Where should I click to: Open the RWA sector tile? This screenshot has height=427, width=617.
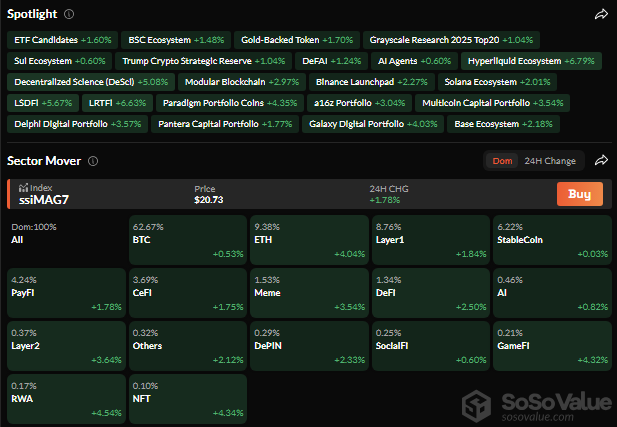point(66,399)
